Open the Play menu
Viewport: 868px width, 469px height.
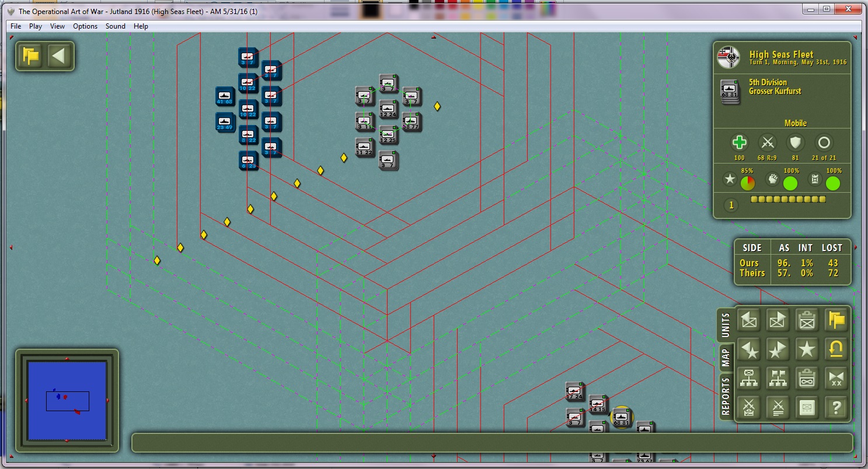tap(36, 26)
